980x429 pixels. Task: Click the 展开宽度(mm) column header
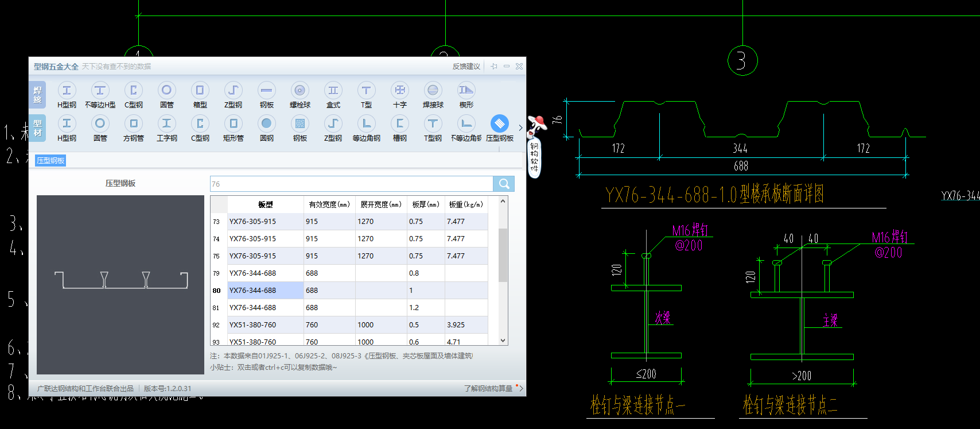[381, 204]
